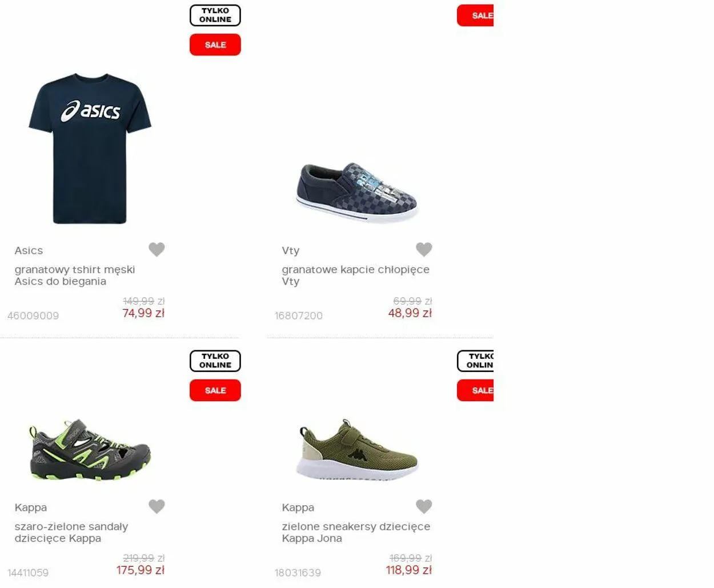Toggle heart for Kappa Jona sneakers
Image resolution: width=714 pixels, height=588 pixels.
424,506
